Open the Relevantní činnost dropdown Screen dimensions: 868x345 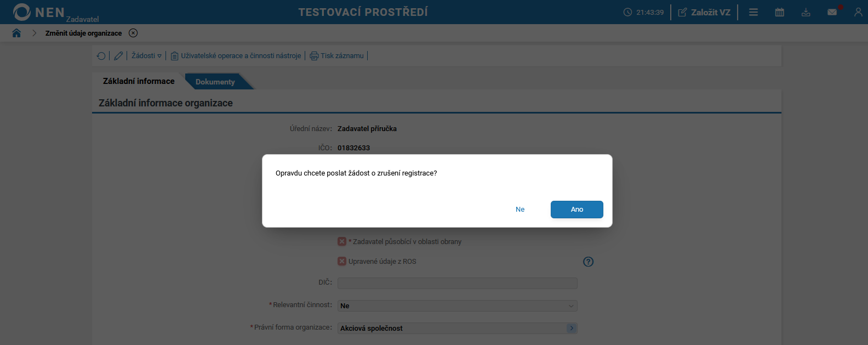[571, 306]
